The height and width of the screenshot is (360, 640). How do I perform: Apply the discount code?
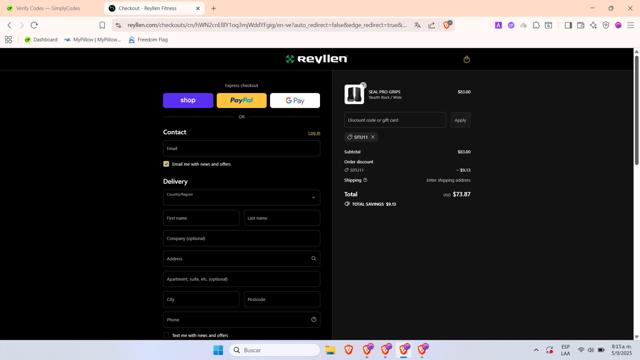pos(460,120)
